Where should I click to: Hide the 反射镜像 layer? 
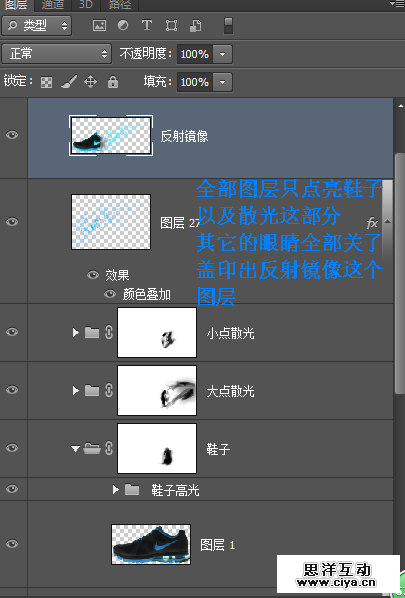pyautogui.click(x=12, y=135)
